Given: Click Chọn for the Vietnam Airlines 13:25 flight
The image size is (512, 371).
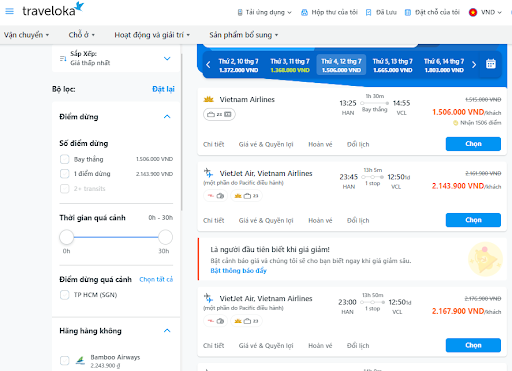Looking at the screenshot, I should point(473,144).
